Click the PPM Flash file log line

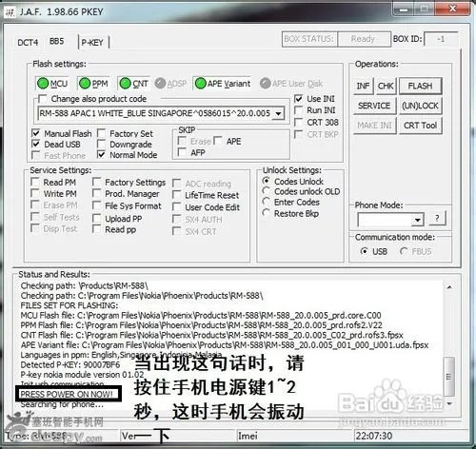tap(201, 325)
